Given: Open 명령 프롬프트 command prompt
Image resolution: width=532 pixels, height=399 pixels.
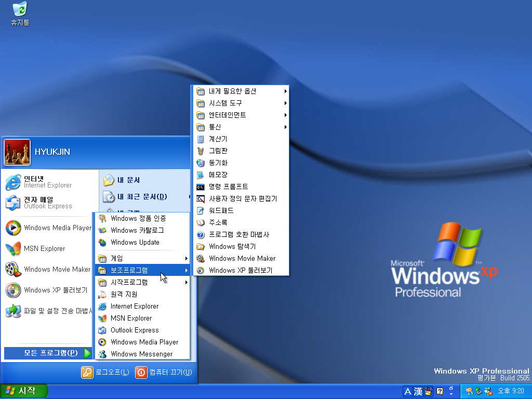Looking at the screenshot, I should [241, 187].
